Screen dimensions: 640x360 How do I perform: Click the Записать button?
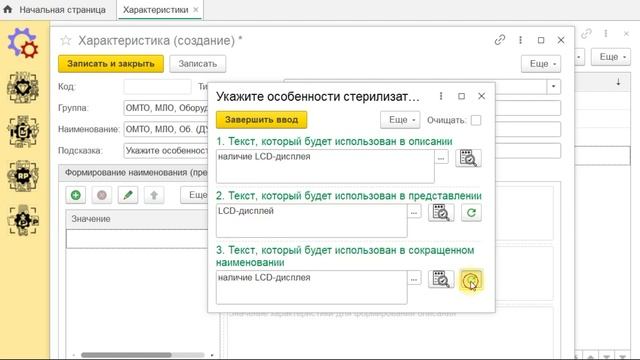(x=198, y=64)
